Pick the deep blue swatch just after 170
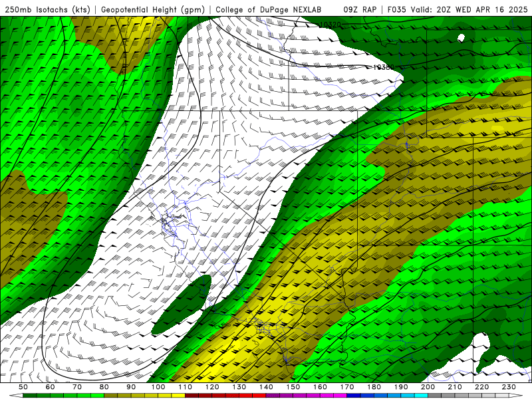The image size is (532, 399). point(354,396)
